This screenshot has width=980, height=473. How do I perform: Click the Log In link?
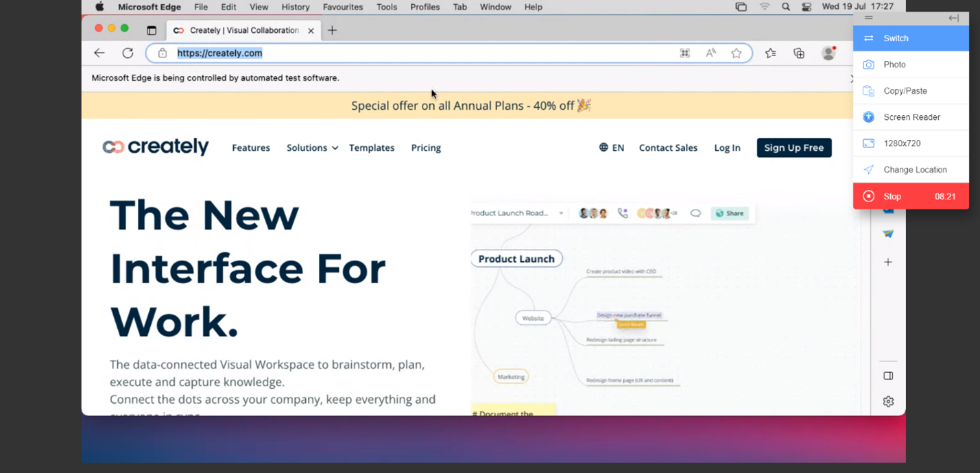click(727, 147)
